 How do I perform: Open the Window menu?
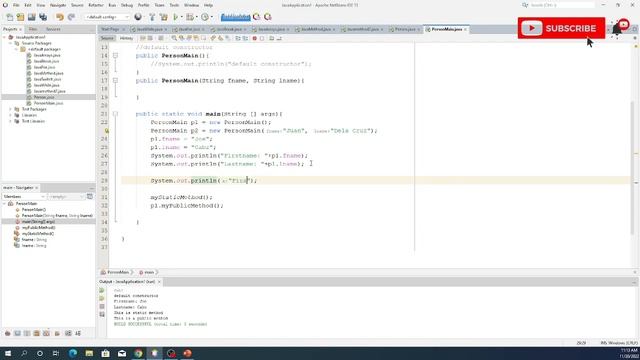[x=191, y=5]
